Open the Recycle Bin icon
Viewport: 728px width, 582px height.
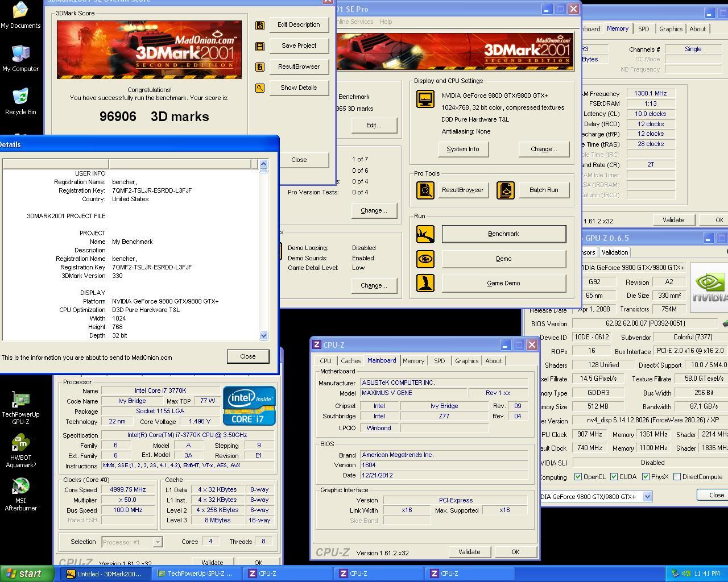[20, 102]
